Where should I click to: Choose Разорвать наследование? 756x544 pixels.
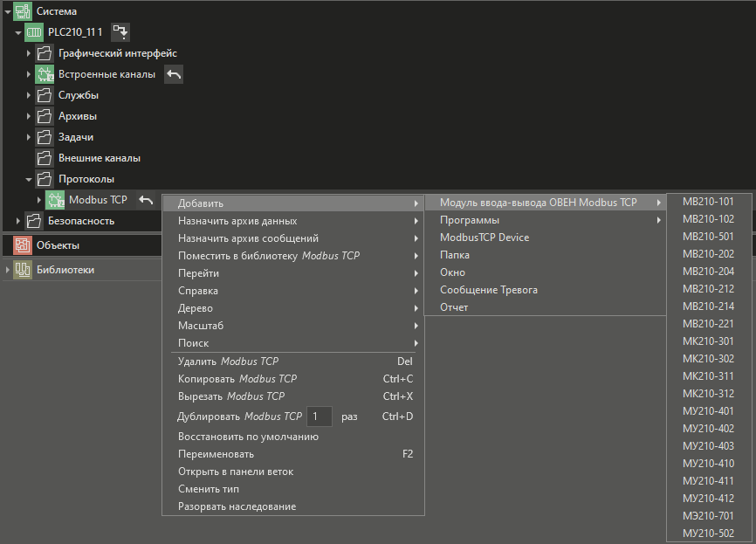(293, 506)
